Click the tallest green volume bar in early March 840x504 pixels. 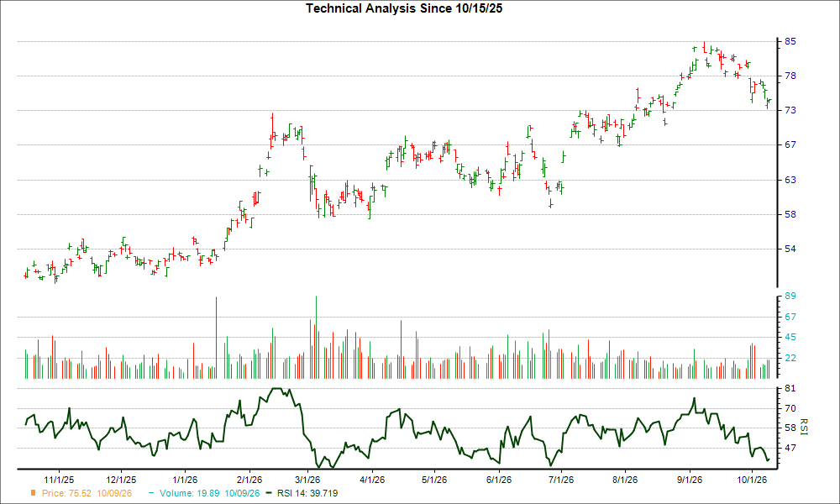click(x=316, y=338)
